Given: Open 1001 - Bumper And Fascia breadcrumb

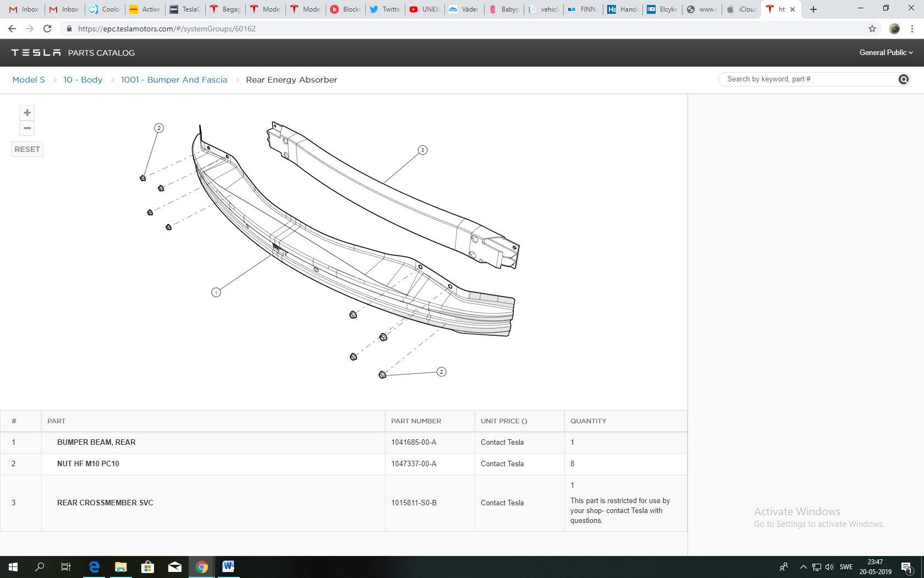Looking at the screenshot, I should pyautogui.click(x=174, y=80).
